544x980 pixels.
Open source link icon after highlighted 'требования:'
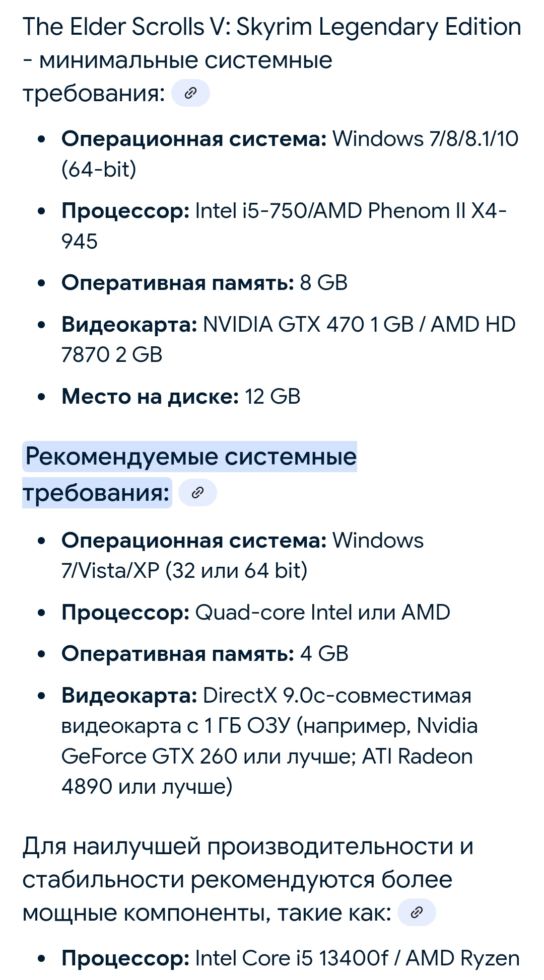click(x=198, y=493)
